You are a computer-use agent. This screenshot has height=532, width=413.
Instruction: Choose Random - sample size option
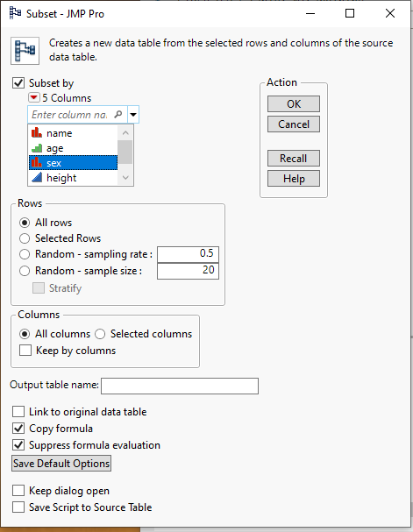[x=25, y=271]
